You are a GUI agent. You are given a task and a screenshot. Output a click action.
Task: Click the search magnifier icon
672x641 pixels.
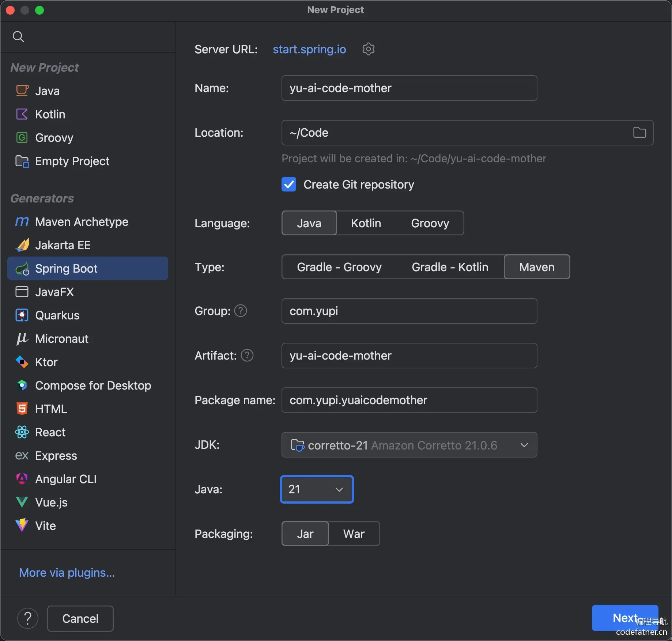tap(18, 37)
